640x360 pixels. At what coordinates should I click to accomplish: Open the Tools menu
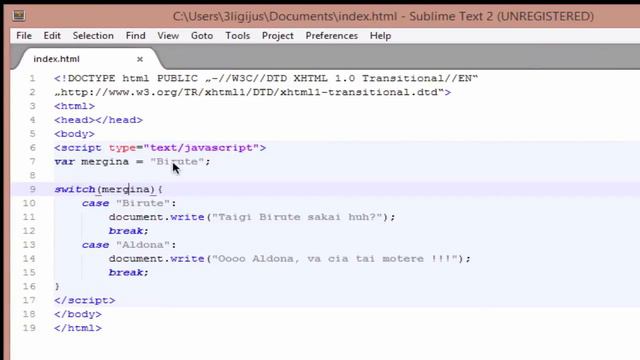[238, 36]
